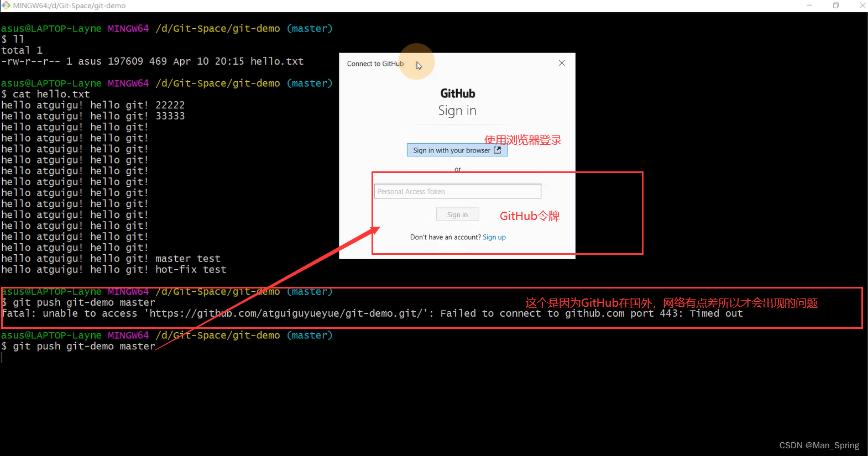Click 'hello.txt' file listing line in terminal
Viewport: 868px width, 456px height.
point(153,61)
